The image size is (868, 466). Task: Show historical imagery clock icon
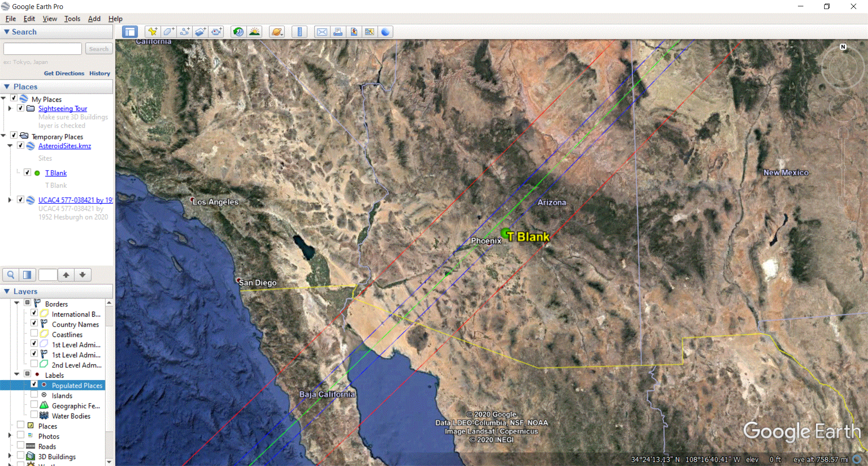click(238, 32)
